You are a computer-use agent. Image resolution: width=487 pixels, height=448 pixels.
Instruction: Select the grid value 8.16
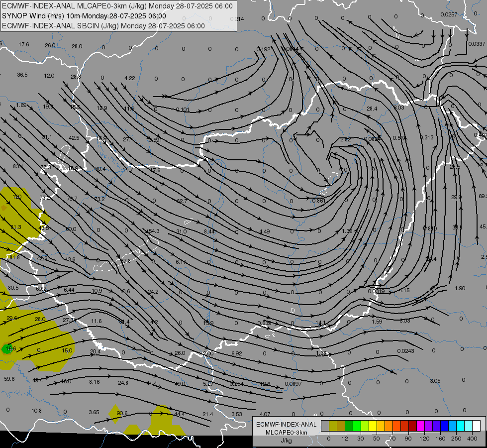pos(95,382)
